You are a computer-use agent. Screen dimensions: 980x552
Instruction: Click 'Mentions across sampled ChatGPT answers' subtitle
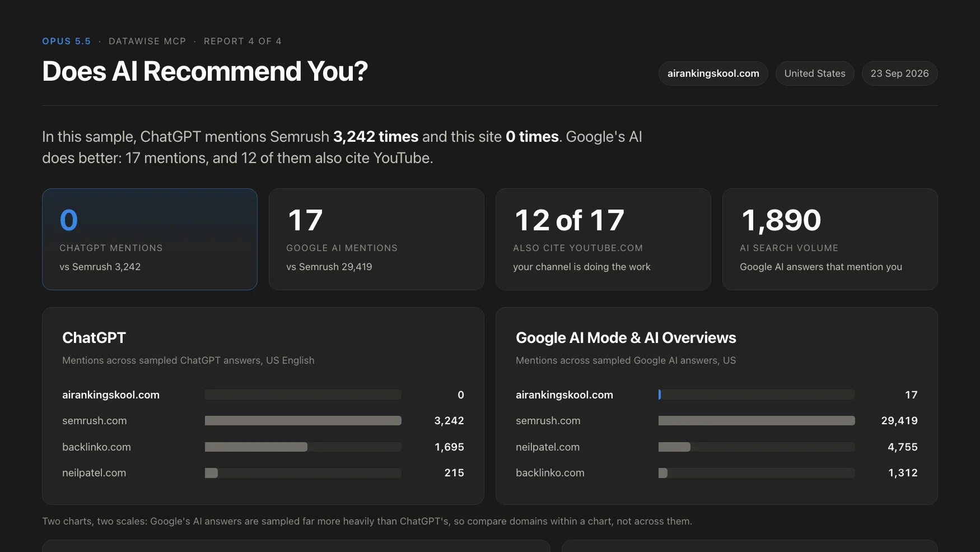(188, 360)
